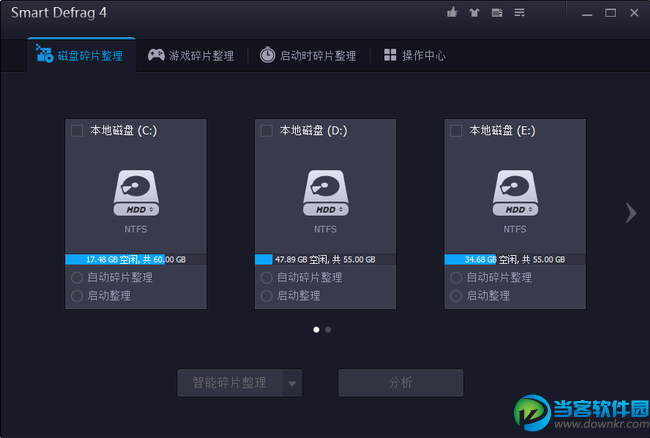Click NTFS label under E: drive
The width and height of the screenshot is (650, 438).
(515, 229)
